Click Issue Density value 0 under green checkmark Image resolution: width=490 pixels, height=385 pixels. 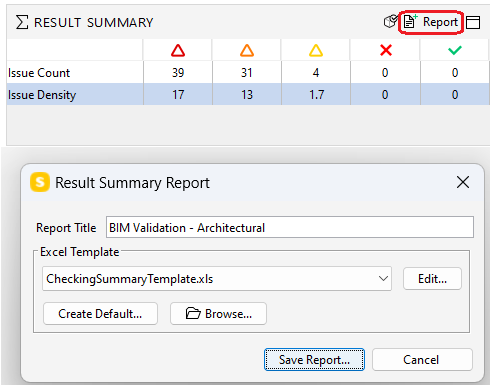click(455, 95)
